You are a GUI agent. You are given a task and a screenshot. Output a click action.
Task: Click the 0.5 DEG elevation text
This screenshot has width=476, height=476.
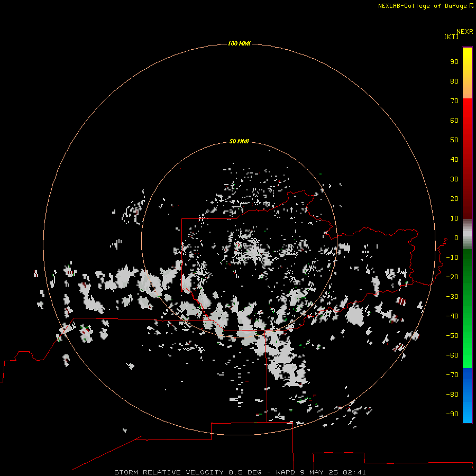245,472
